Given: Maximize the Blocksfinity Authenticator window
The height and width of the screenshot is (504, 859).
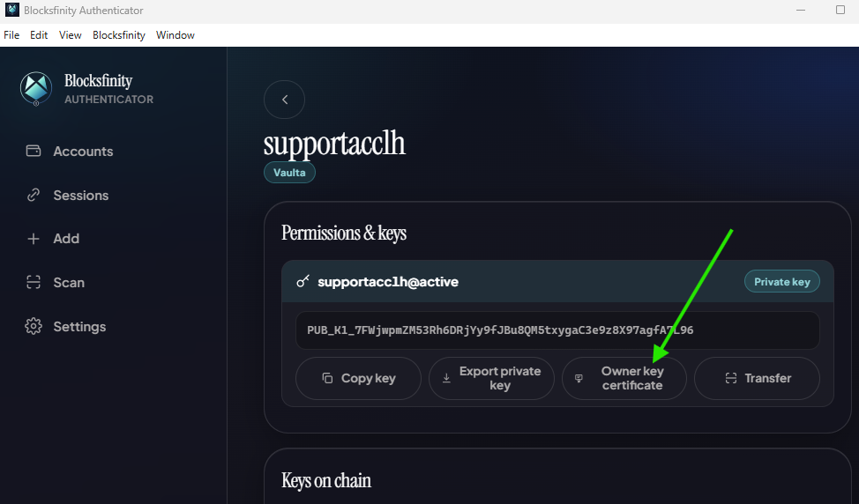Looking at the screenshot, I should 840,10.
